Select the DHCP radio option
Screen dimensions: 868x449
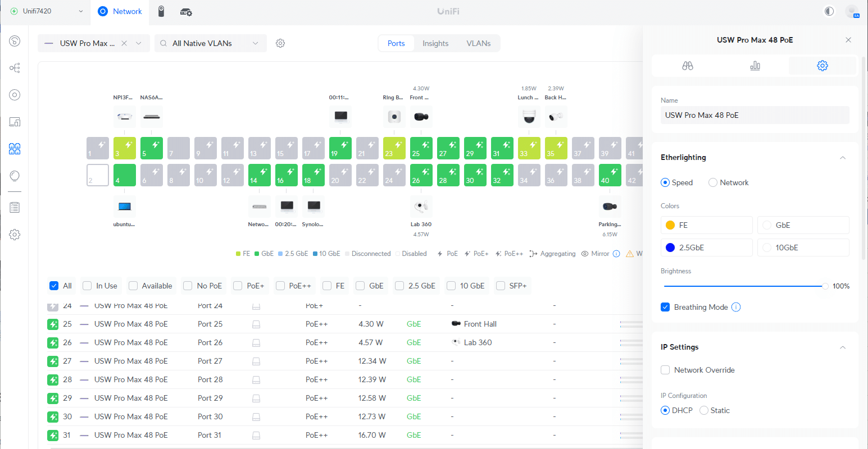(x=665, y=410)
